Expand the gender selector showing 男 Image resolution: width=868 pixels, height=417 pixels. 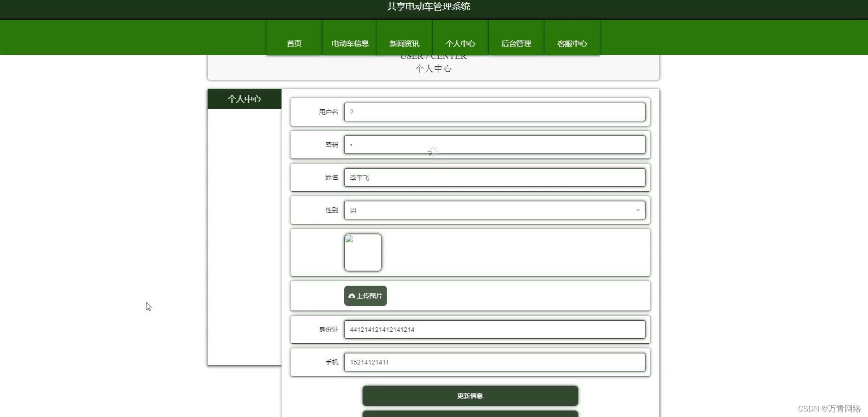pos(495,210)
